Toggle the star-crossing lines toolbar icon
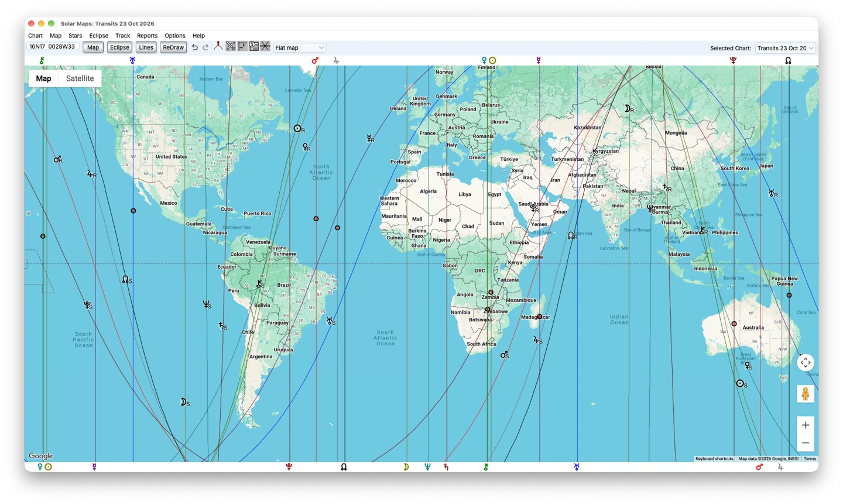The width and height of the screenshot is (843, 504). (x=265, y=46)
